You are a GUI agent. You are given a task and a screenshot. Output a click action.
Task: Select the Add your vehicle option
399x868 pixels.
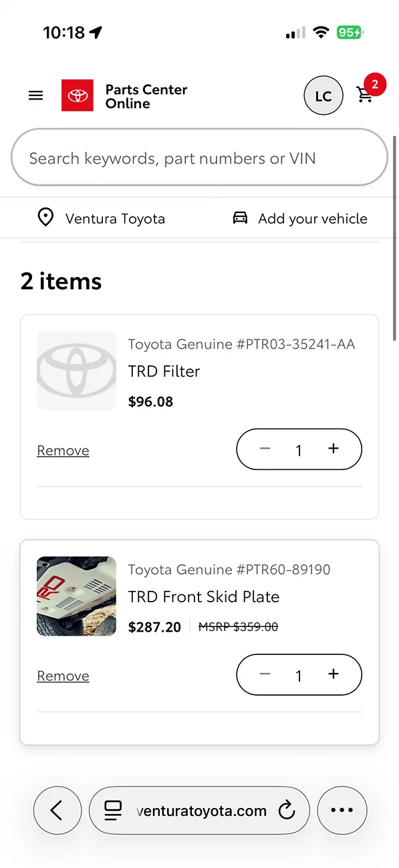tap(312, 218)
